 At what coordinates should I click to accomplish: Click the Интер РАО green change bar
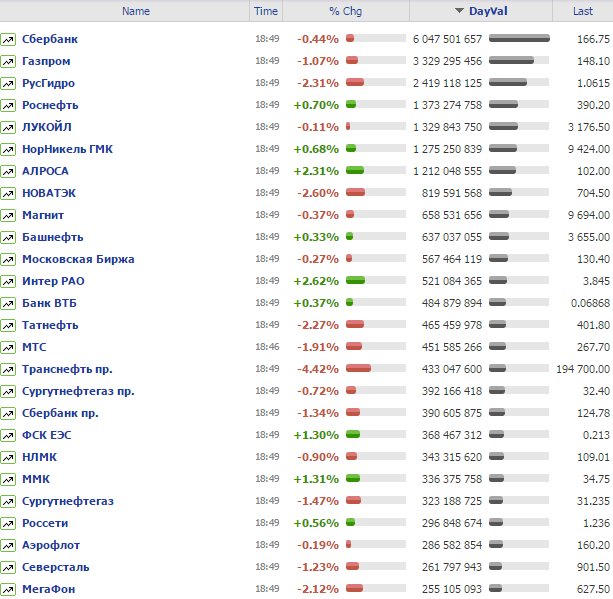click(x=355, y=281)
